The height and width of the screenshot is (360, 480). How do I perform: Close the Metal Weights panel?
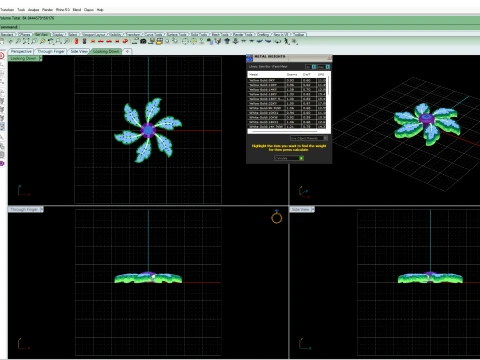pyautogui.click(x=329, y=58)
